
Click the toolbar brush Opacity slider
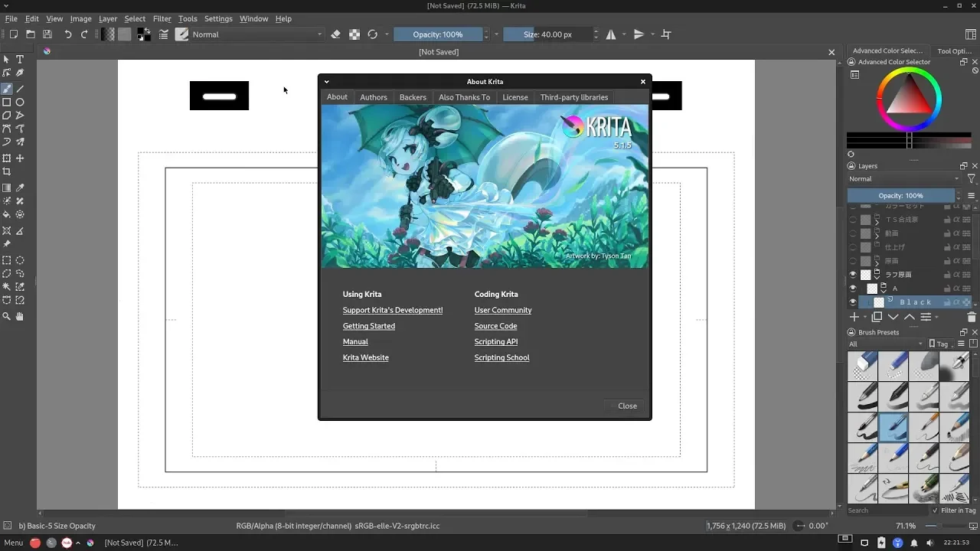click(x=438, y=34)
